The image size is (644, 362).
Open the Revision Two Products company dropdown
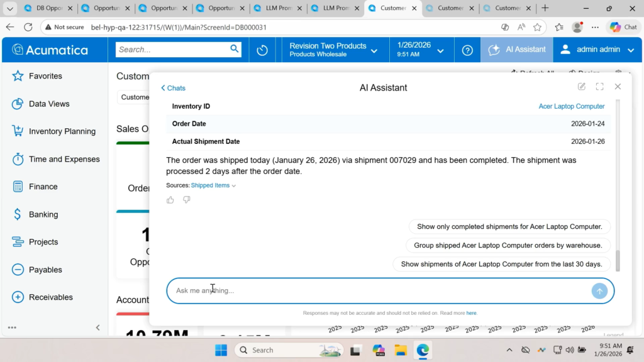coord(333,50)
